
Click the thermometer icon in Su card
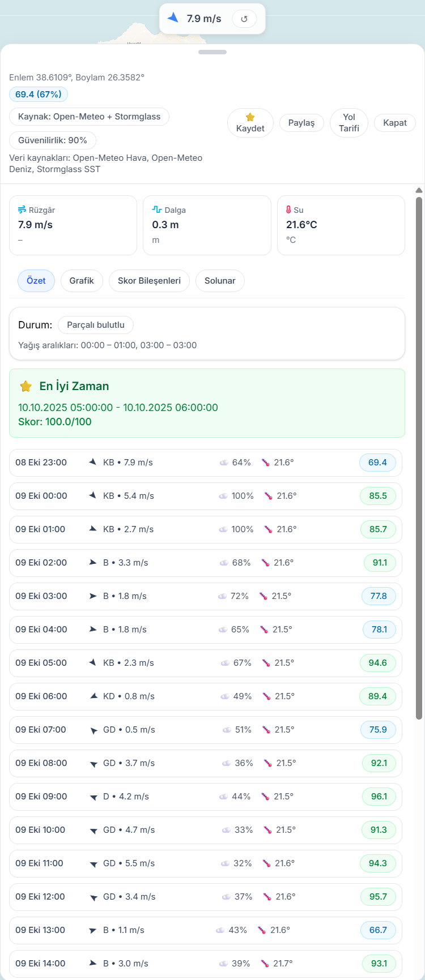(x=288, y=209)
